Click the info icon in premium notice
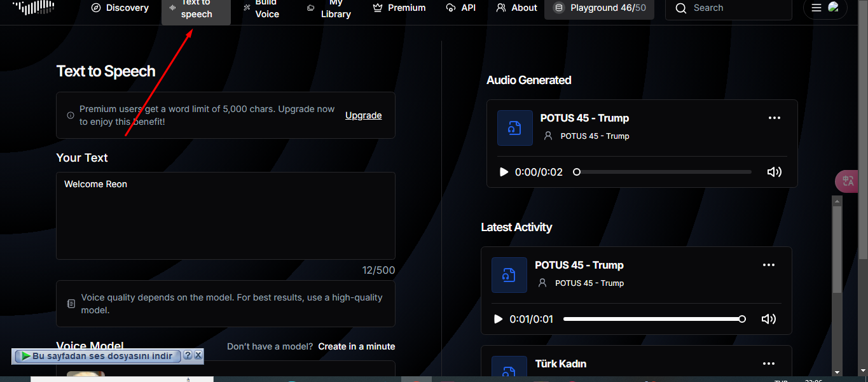868x382 pixels. pyautogui.click(x=71, y=115)
